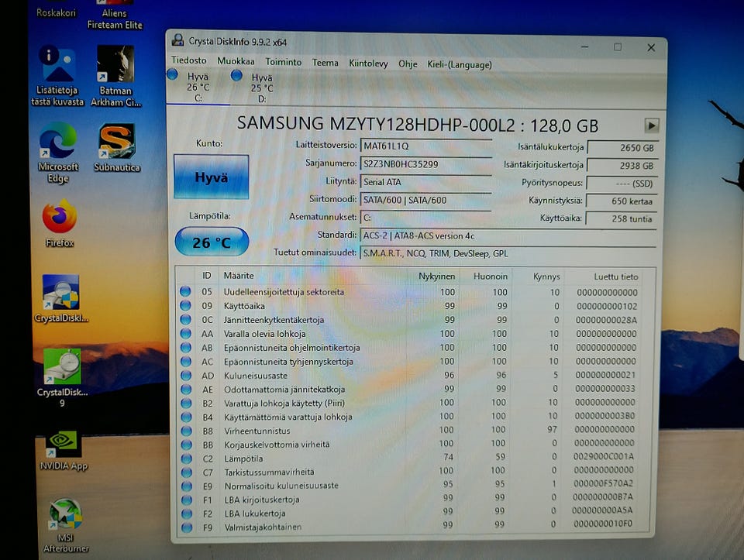
Task: Open Aliens Fireteam Elite desktop shortcut
Action: [x=115, y=15]
